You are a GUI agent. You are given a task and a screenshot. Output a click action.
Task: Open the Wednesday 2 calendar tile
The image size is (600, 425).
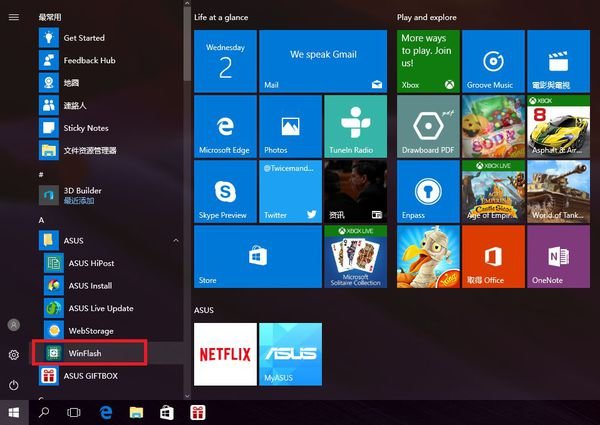pyautogui.click(x=225, y=61)
